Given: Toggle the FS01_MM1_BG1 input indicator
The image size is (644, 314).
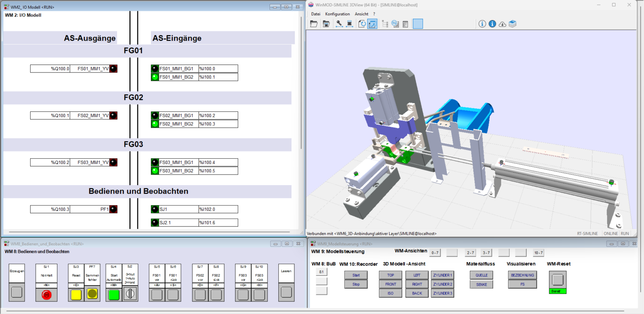Looking at the screenshot, I should coord(155,69).
